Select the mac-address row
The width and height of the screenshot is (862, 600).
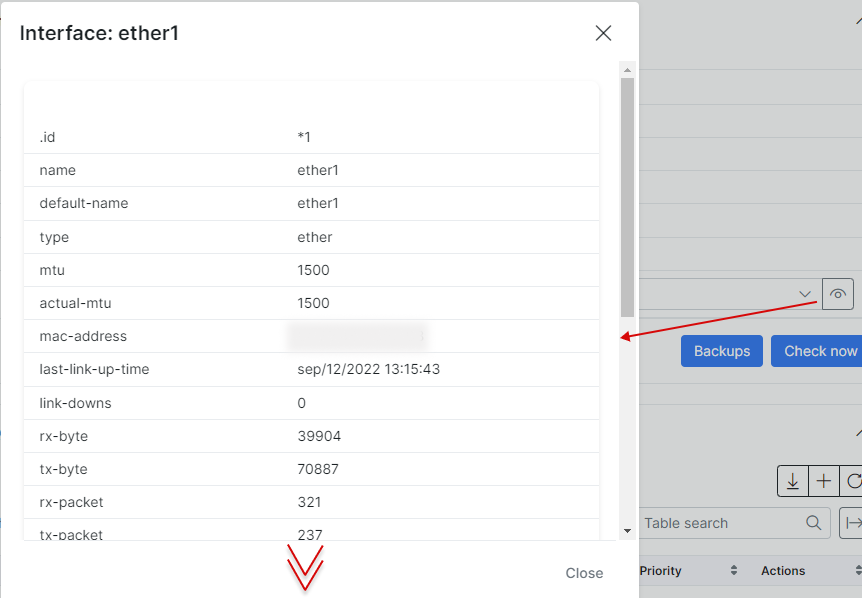click(x=311, y=336)
